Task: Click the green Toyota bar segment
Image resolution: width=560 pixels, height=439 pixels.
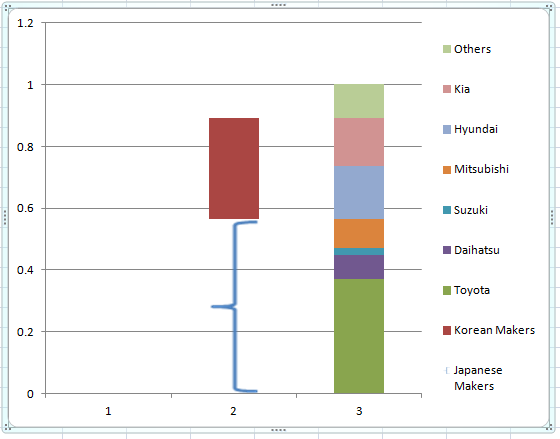Action: (359, 336)
